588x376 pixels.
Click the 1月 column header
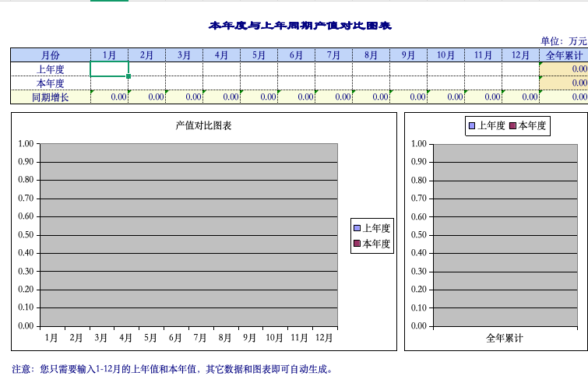(110, 55)
